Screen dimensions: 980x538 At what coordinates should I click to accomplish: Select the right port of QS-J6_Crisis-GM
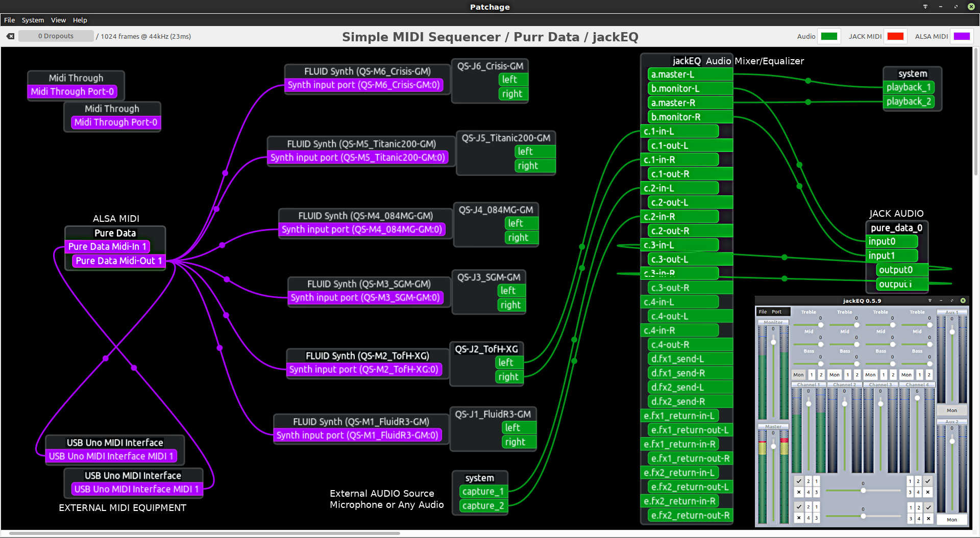tap(512, 94)
